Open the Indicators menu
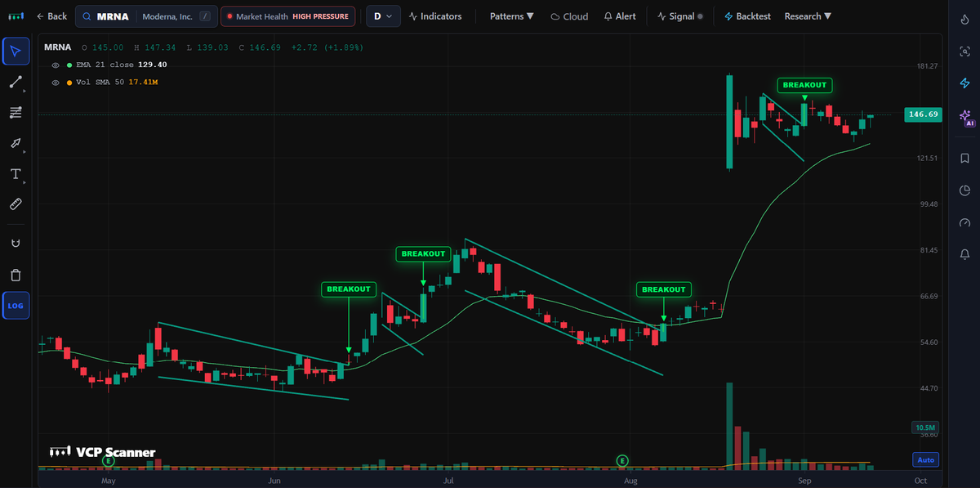The image size is (980, 488). [435, 16]
